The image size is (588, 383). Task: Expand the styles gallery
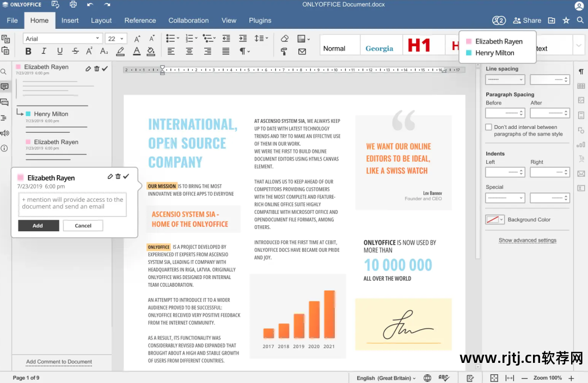tap(579, 45)
